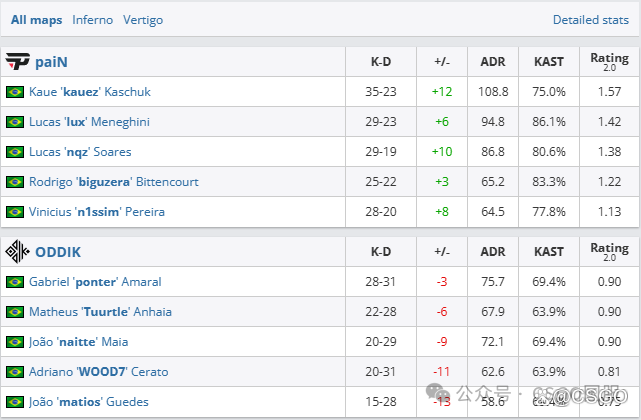641x420 pixels.
Task: Click the ADR column header for paiN
Action: pyautogui.click(x=492, y=62)
